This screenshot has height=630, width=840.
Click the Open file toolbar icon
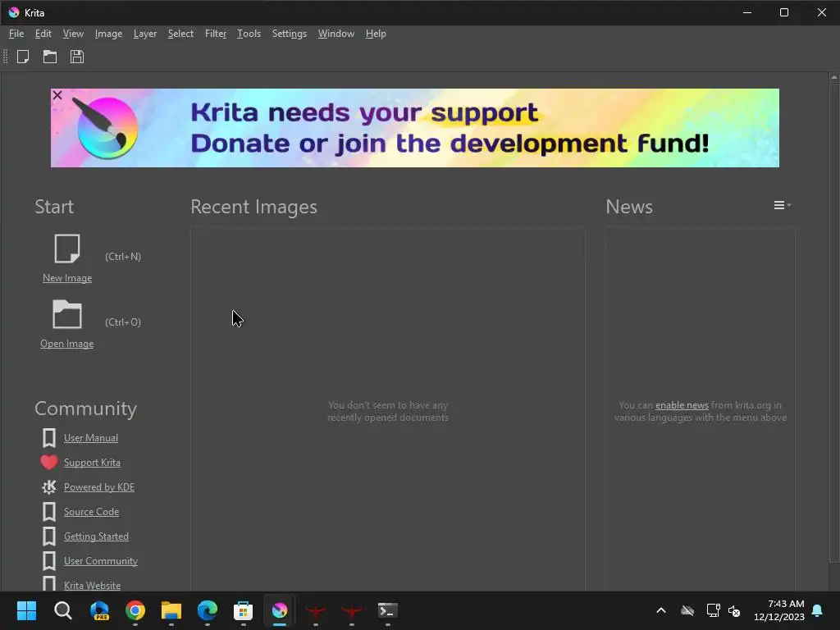tap(50, 57)
